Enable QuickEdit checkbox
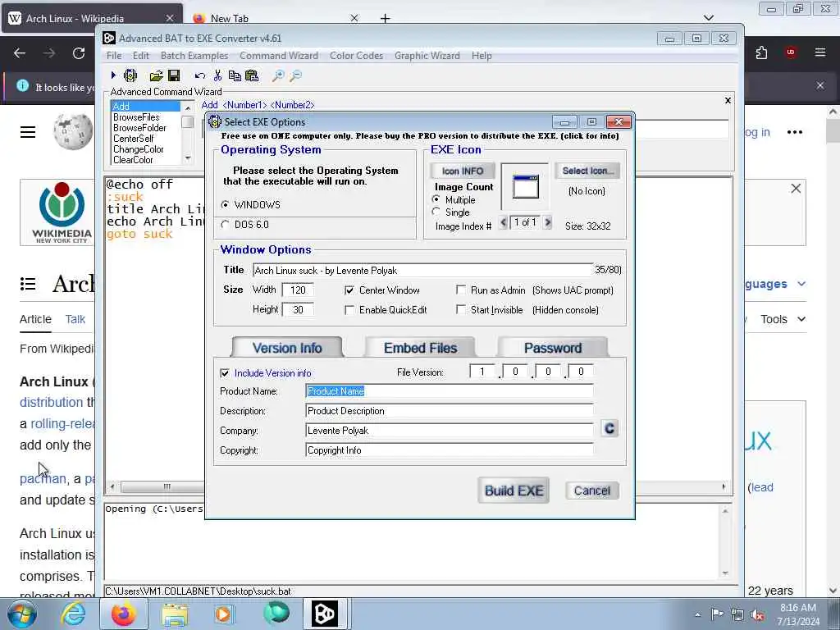 tap(349, 310)
